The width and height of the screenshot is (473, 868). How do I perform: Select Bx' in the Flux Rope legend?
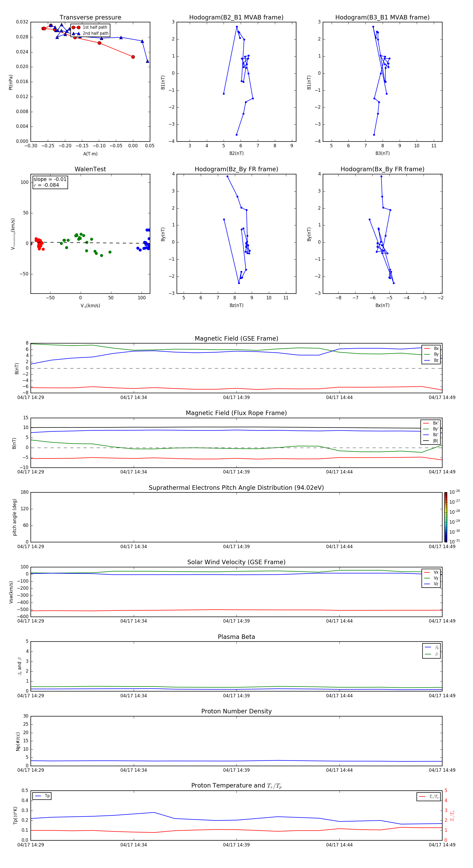[431, 423]
